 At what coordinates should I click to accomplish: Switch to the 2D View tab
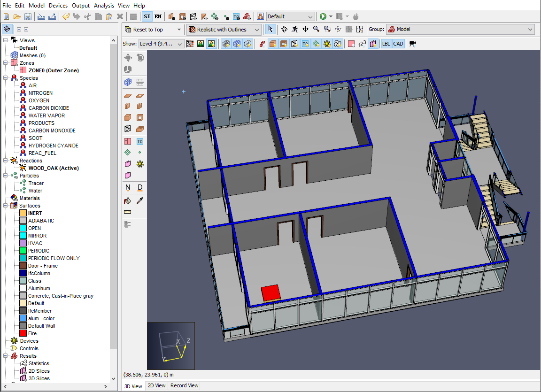[x=157, y=385]
